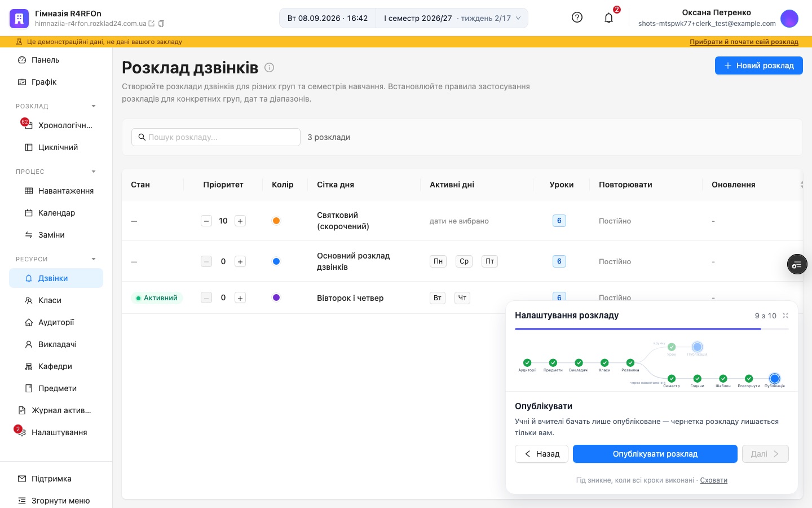Go to Класи in sidebar
This screenshot has height=508, width=812.
point(56,300)
